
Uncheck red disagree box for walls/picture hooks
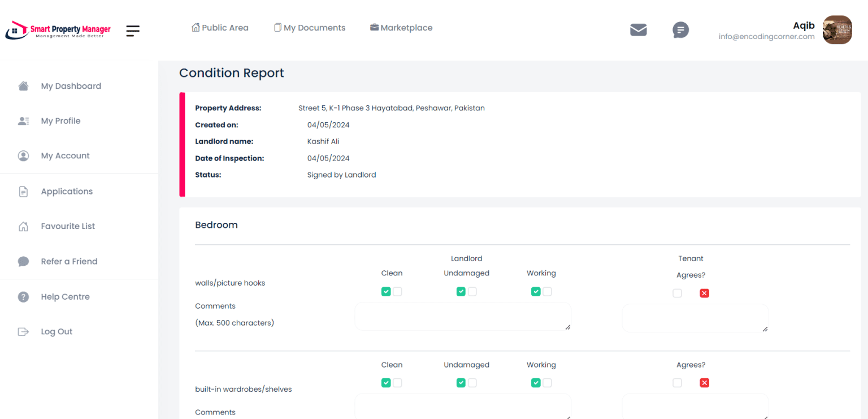click(704, 293)
